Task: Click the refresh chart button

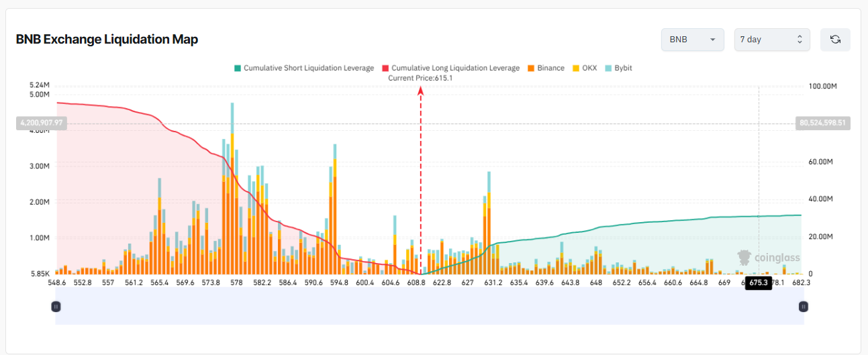Action: (x=835, y=40)
